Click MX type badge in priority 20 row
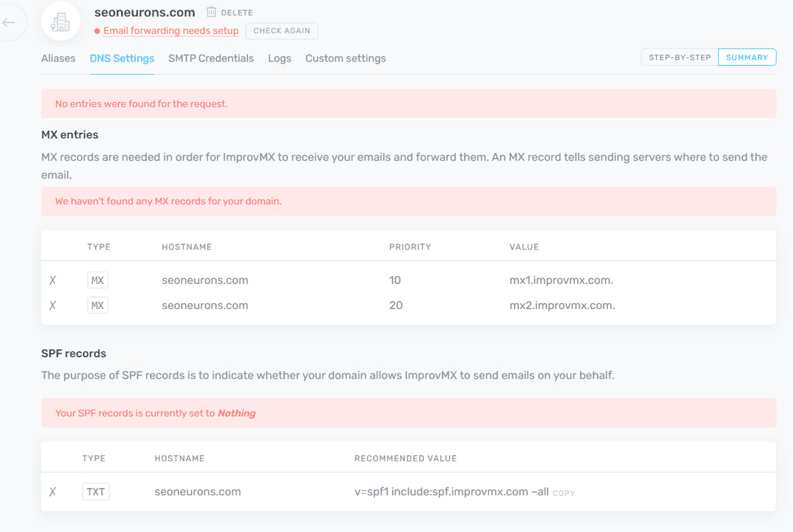793x532 pixels. pos(98,305)
